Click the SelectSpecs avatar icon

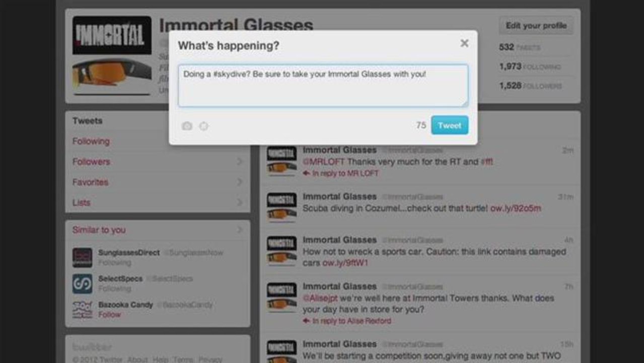point(82,283)
